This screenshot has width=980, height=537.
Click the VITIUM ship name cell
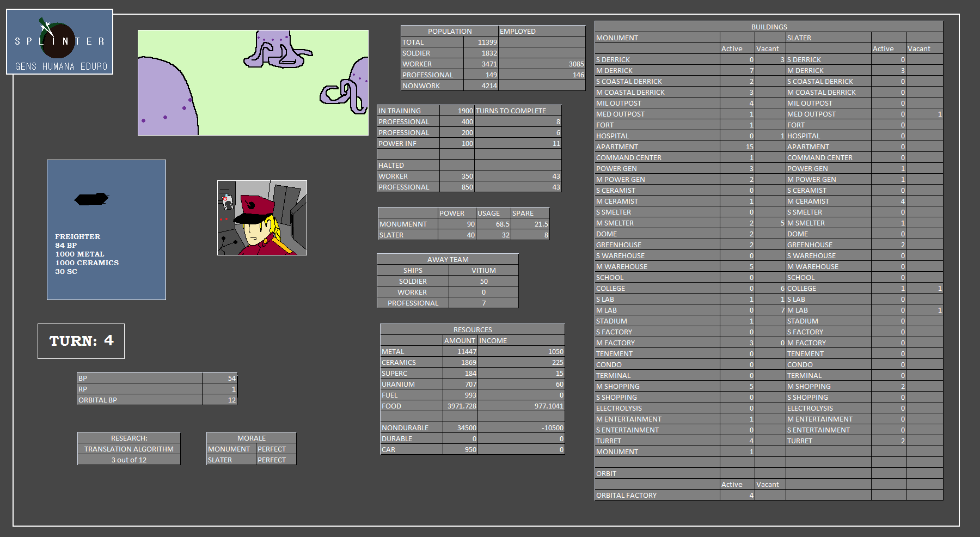pos(483,270)
